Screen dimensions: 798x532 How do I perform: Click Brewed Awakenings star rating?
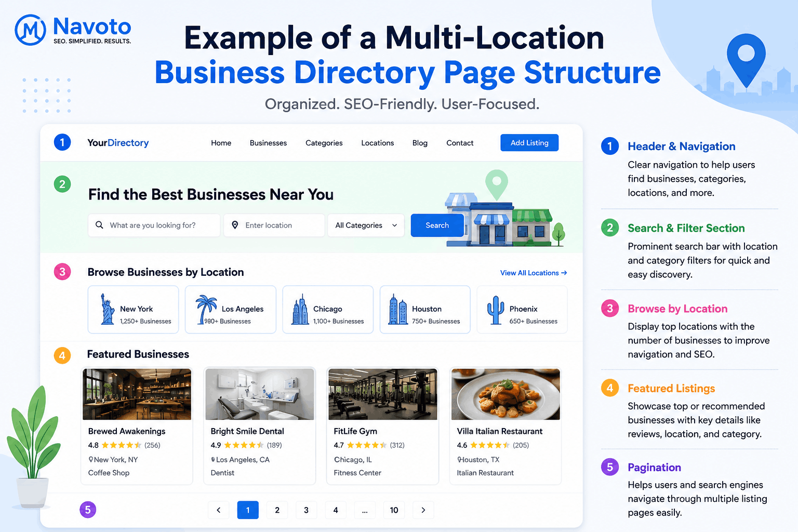pos(121,445)
